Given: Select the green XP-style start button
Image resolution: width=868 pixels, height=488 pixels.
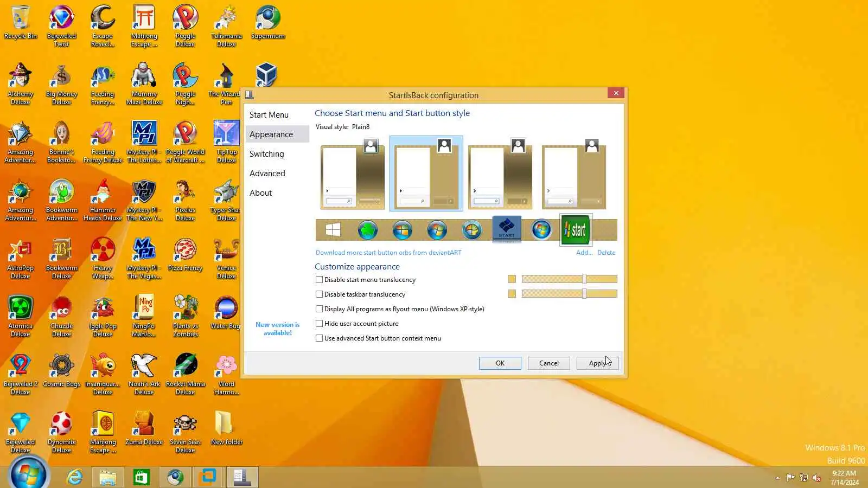Looking at the screenshot, I should tap(576, 230).
